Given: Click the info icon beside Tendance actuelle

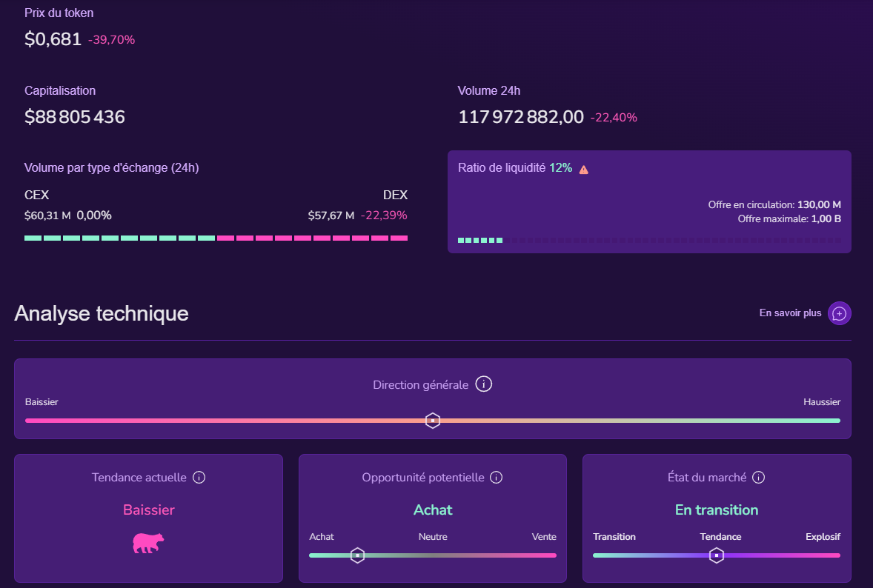Looking at the screenshot, I should click(199, 478).
